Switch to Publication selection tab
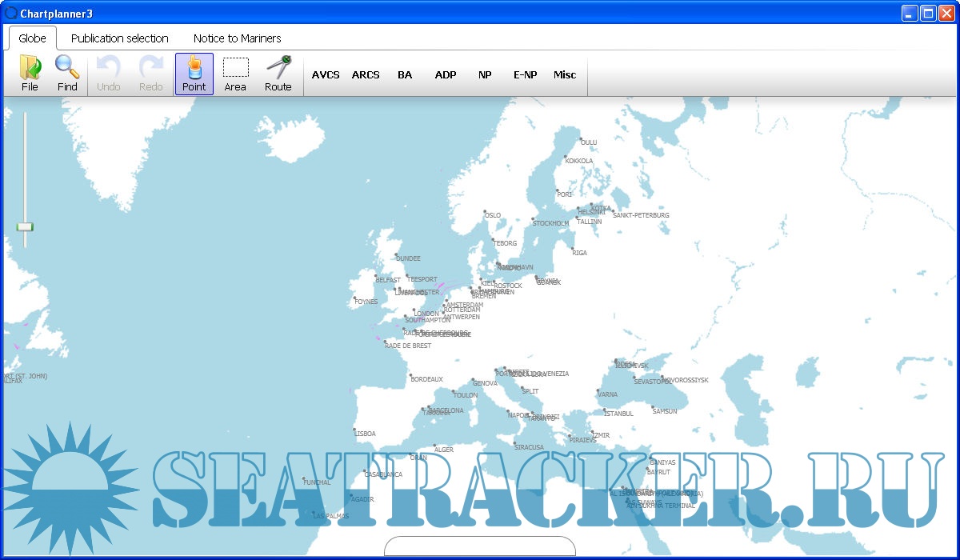The image size is (960, 560). tap(119, 38)
